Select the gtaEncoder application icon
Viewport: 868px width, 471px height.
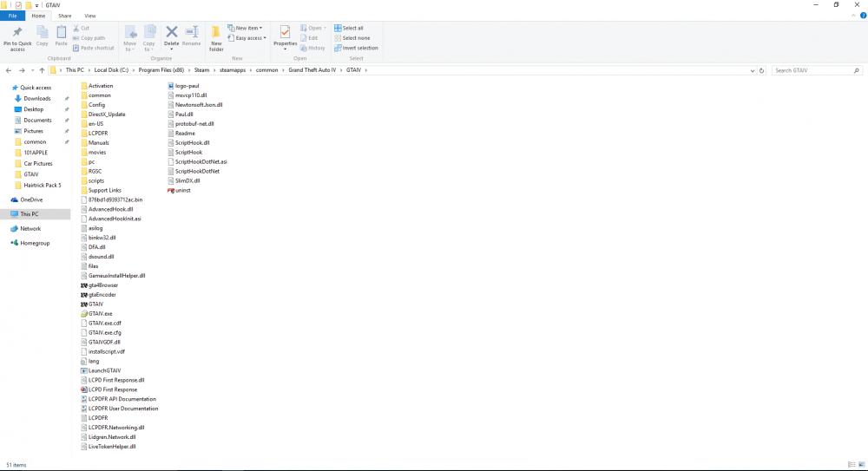click(84, 295)
